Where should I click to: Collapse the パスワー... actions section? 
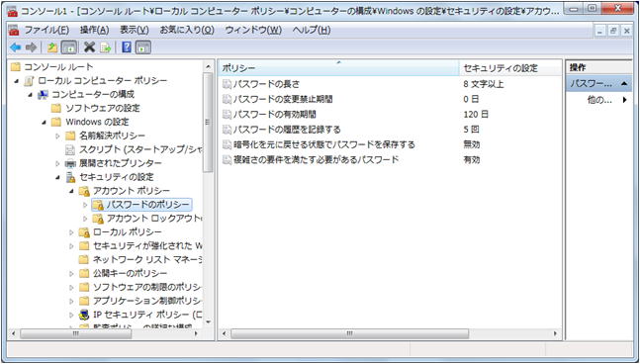tap(624, 84)
